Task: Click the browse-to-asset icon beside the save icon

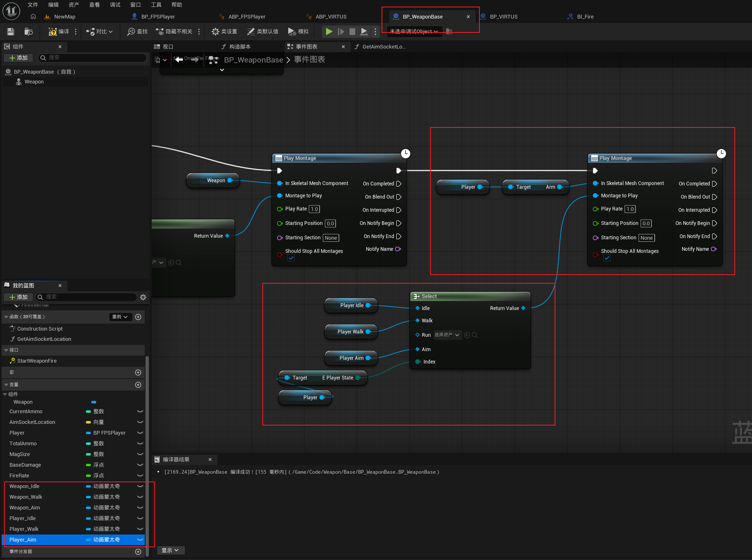Action: tap(28, 32)
